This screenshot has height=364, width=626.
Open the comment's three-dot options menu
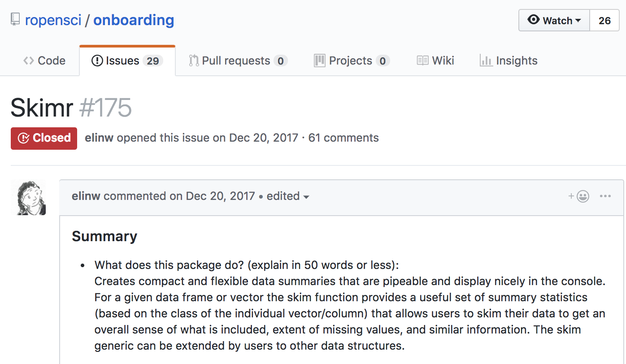pos(605,196)
